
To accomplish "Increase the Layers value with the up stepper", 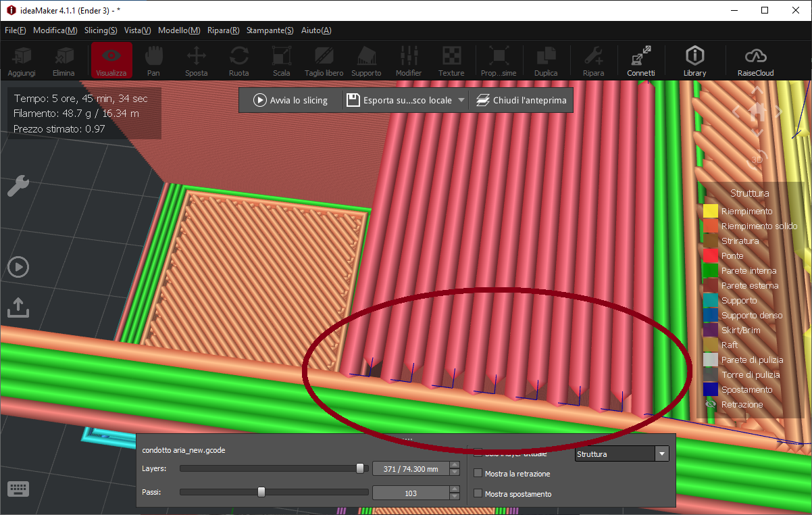I will [455, 464].
